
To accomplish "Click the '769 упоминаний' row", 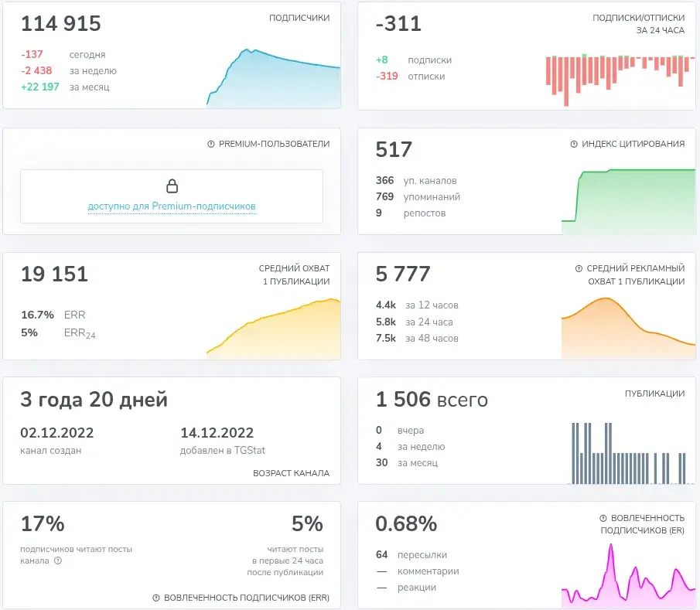I will coord(418,197).
